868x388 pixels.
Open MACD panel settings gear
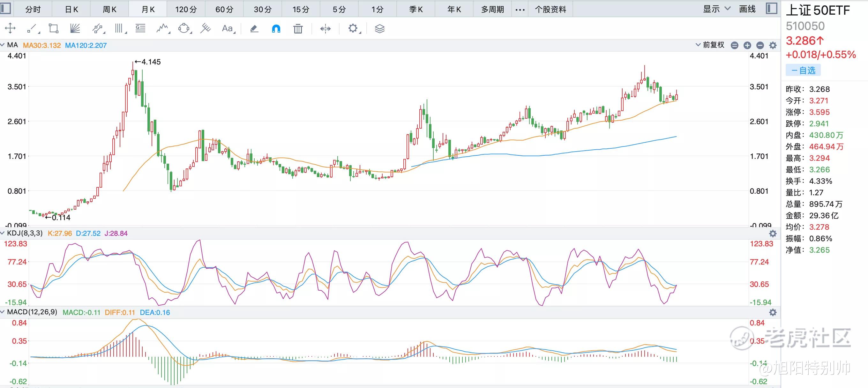pos(773,312)
